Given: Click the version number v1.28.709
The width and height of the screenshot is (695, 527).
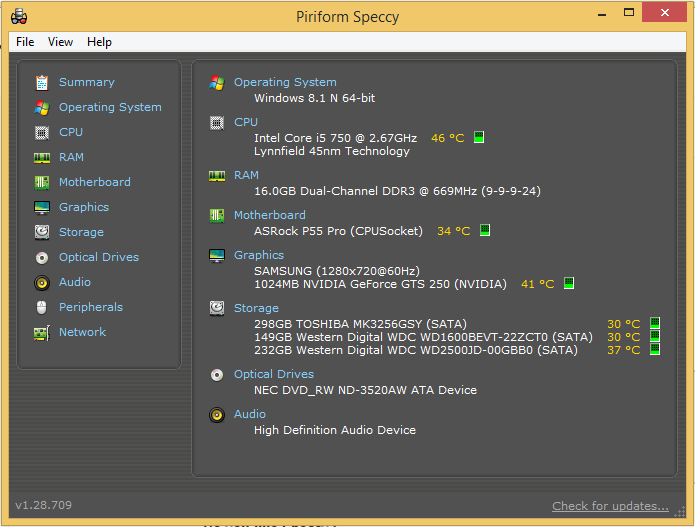Looking at the screenshot, I should (43, 505).
